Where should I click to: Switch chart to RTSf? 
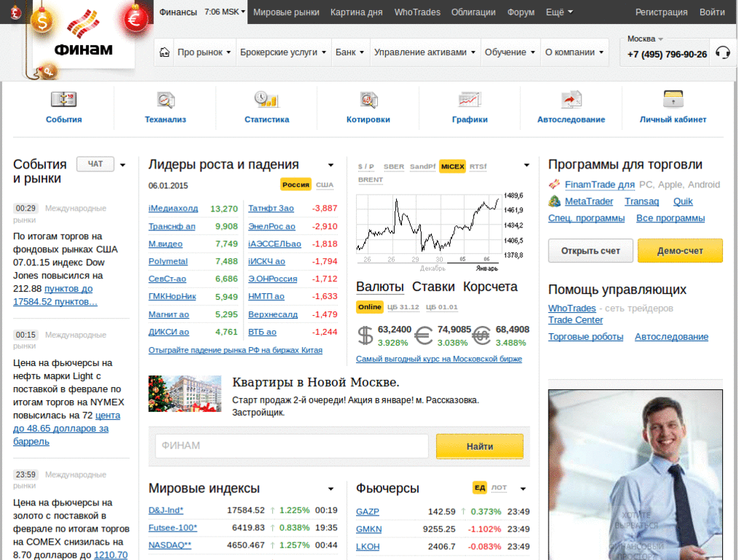(478, 167)
